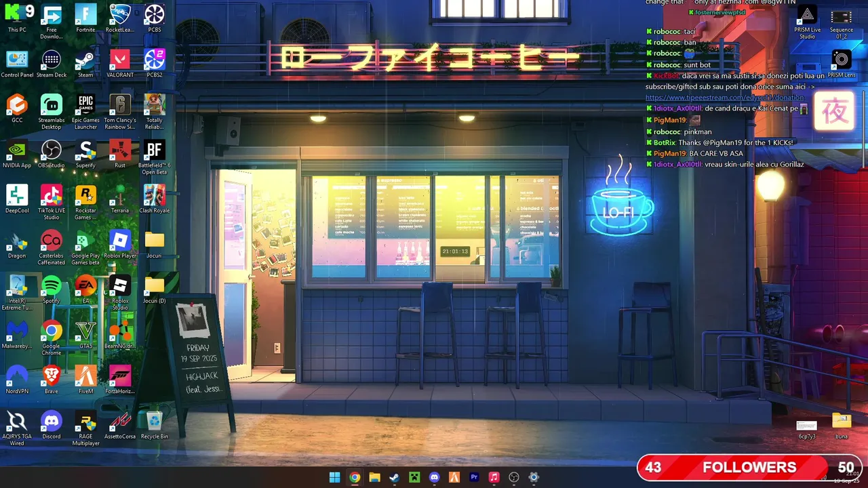Select the Roblox Player desktop icon
868x488 pixels.
pos(120,245)
